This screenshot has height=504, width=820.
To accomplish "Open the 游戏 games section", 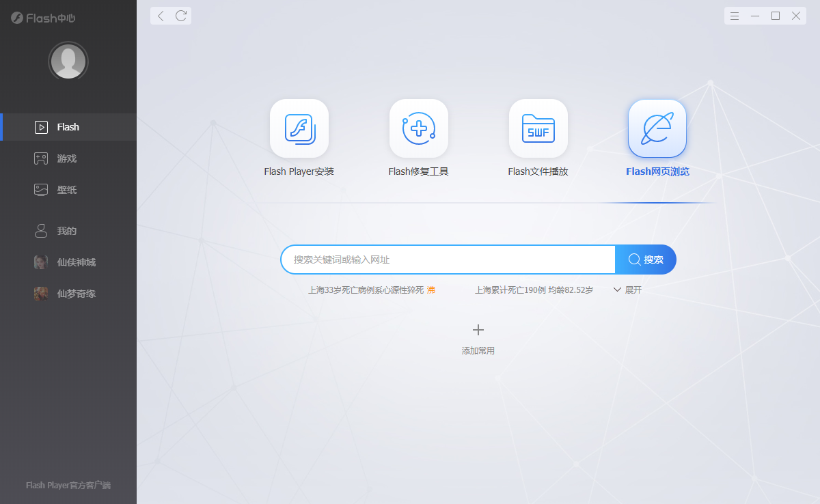I will [66, 158].
